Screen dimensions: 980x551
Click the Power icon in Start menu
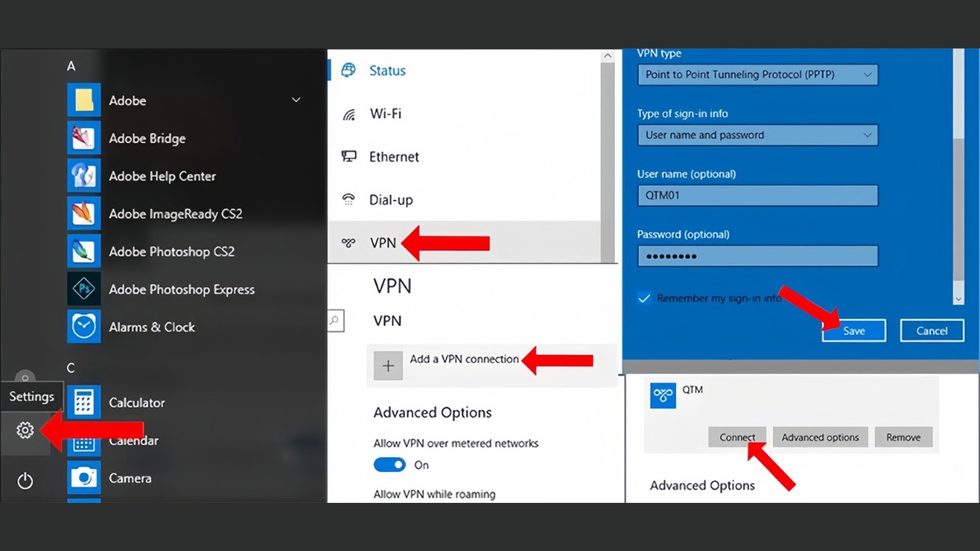25,481
